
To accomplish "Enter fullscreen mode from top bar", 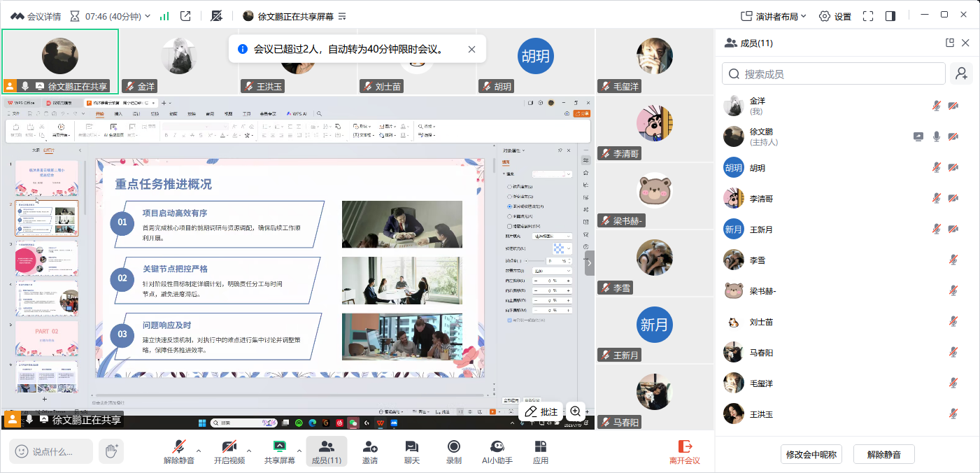I will [x=868, y=16].
